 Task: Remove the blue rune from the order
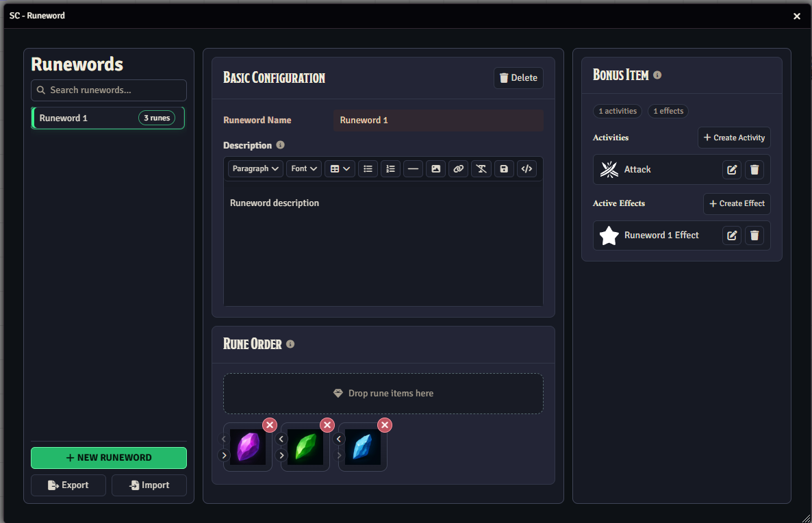385,425
